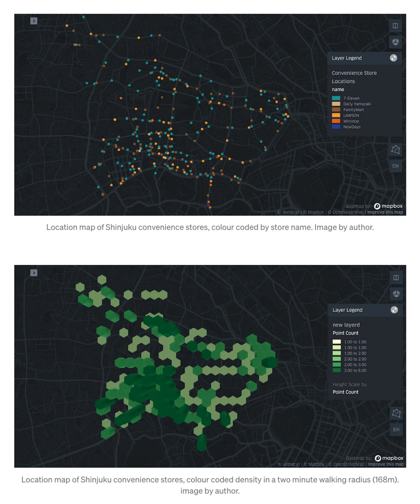This screenshot has width=420, height=504.
Task: Click the Mapbox logo on top map
Action: (388, 206)
